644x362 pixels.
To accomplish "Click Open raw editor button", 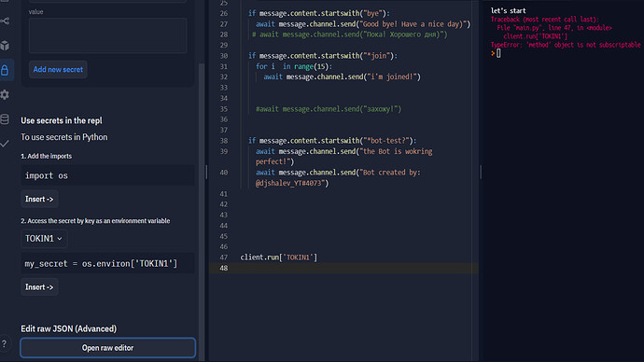I will [107, 348].
